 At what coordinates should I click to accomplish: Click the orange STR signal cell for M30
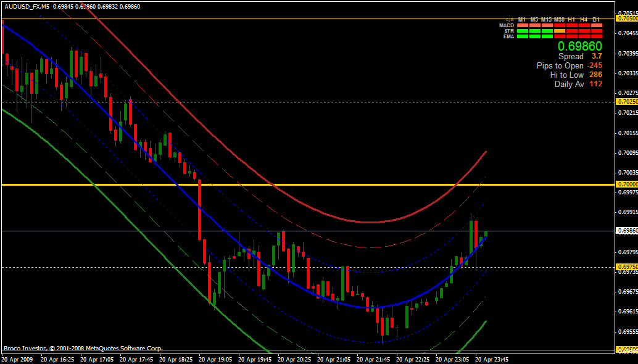point(560,31)
